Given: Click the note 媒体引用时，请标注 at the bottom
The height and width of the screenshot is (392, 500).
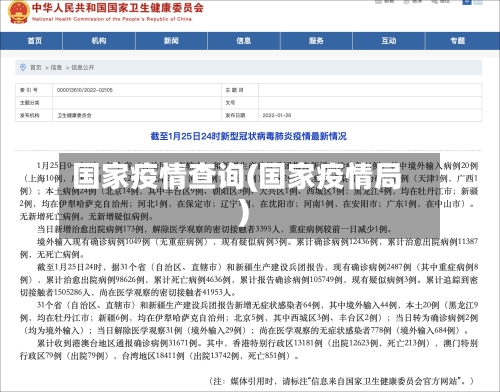Looking at the screenshot, I should 341,381.
